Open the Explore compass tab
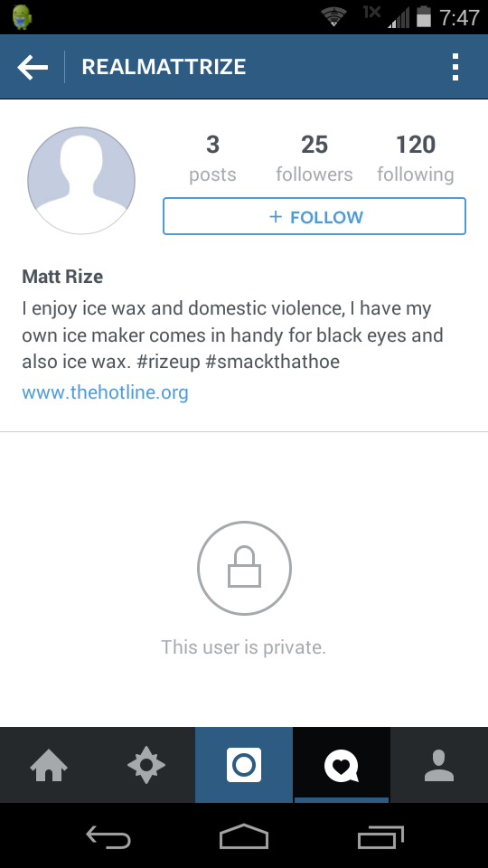488x868 pixels. click(146, 765)
